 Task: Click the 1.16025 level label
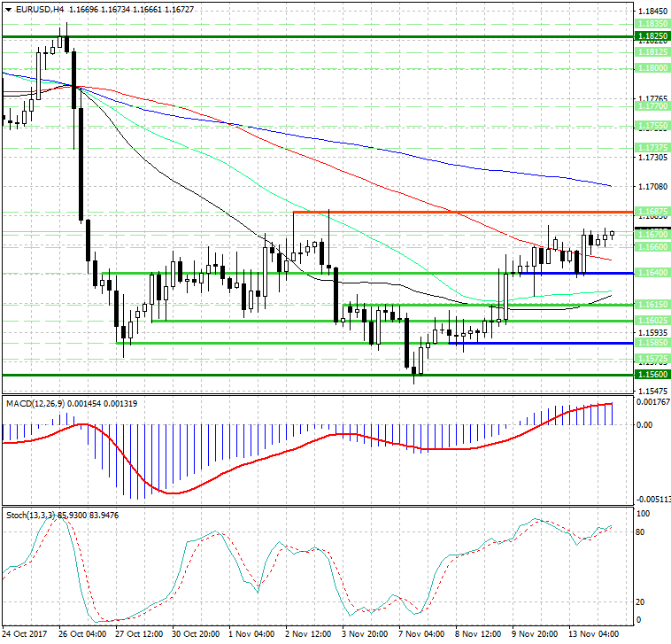pyautogui.click(x=652, y=321)
